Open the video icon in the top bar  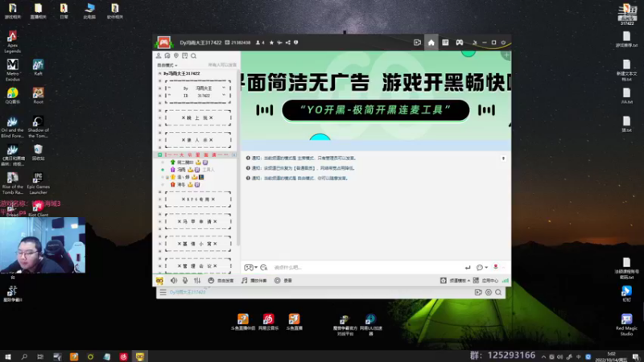point(417,43)
